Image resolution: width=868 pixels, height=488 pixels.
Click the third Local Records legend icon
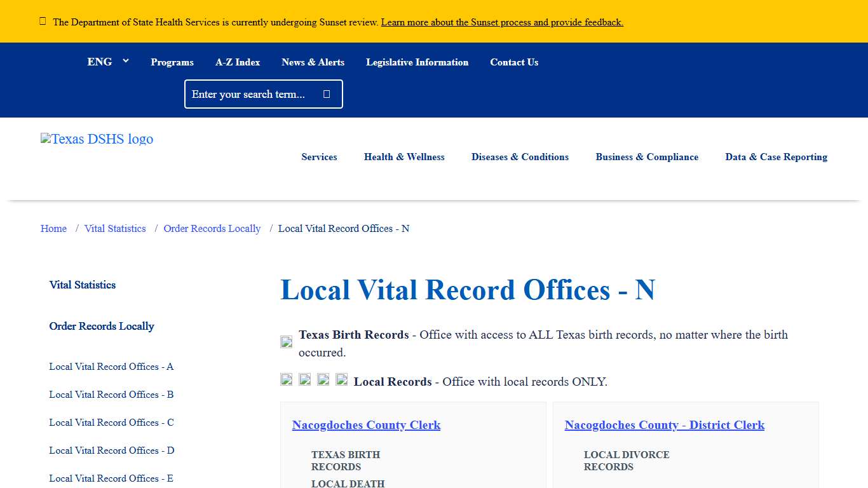[323, 379]
